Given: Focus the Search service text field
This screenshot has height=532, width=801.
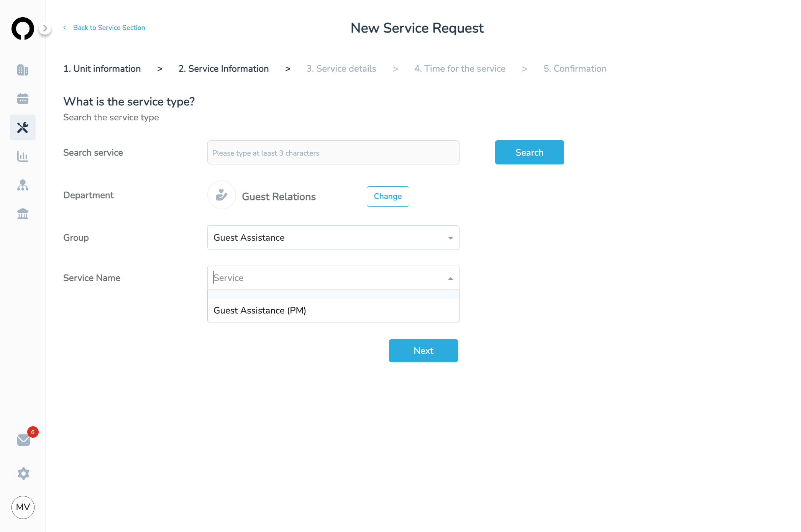Looking at the screenshot, I should tap(333, 153).
